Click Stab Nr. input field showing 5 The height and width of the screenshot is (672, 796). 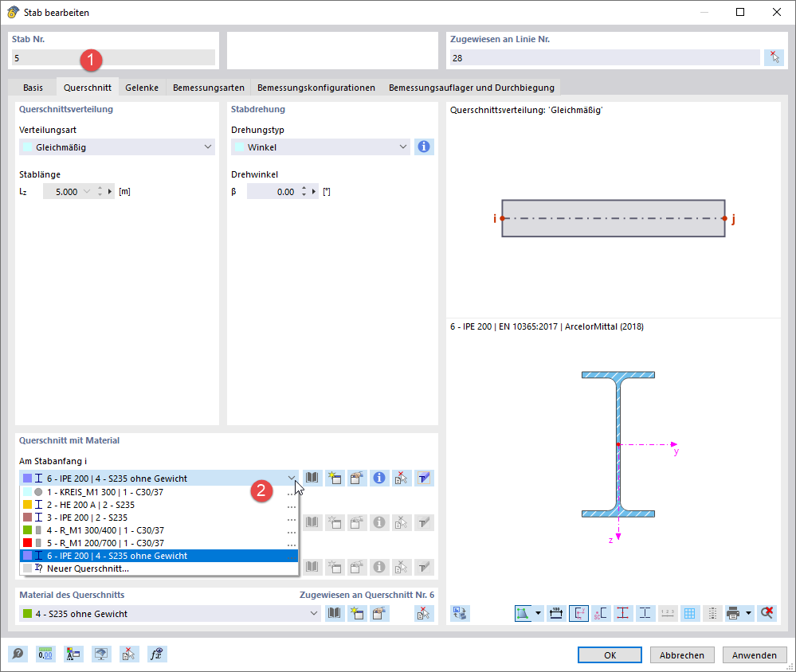click(113, 57)
